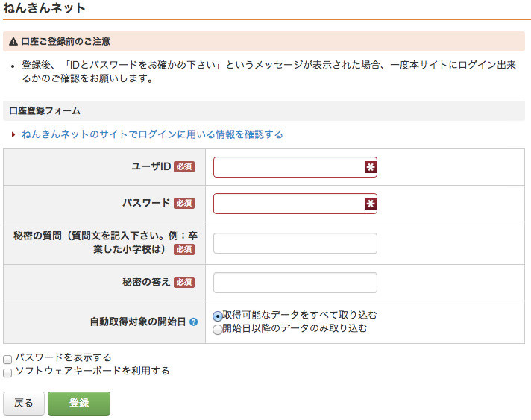Click the 必須 badge next to パスワード
The image size is (531, 420).
point(184,204)
